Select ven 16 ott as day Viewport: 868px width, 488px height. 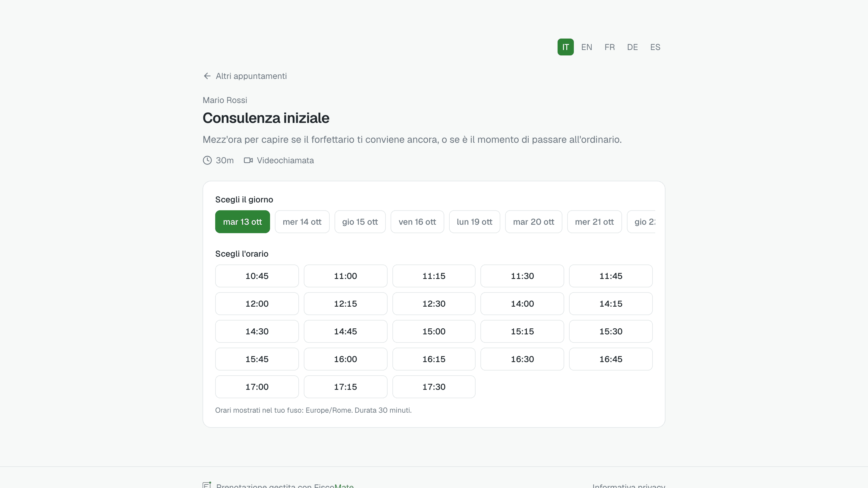pos(417,222)
